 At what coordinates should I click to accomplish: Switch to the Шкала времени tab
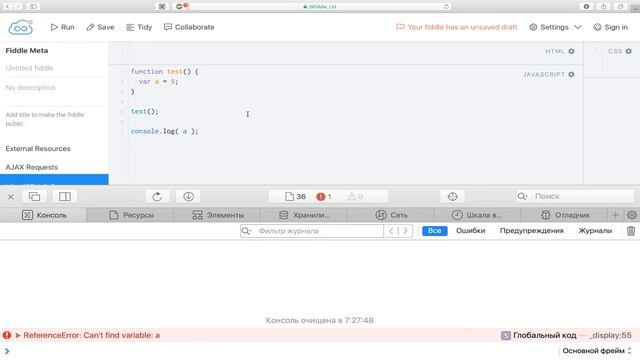[477, 215]
